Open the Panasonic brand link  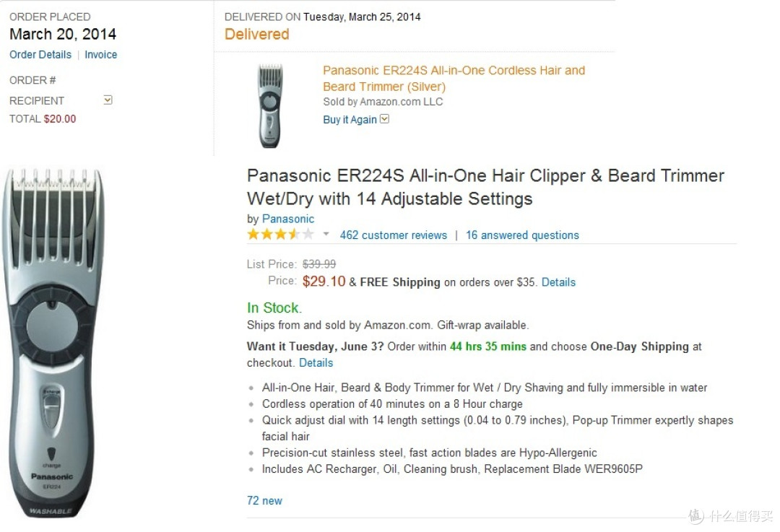tap(288, 219)
